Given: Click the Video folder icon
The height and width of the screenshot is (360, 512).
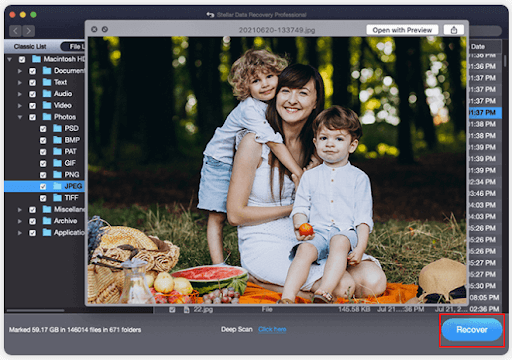Looking at the screenshot, I should pos(47,105).
